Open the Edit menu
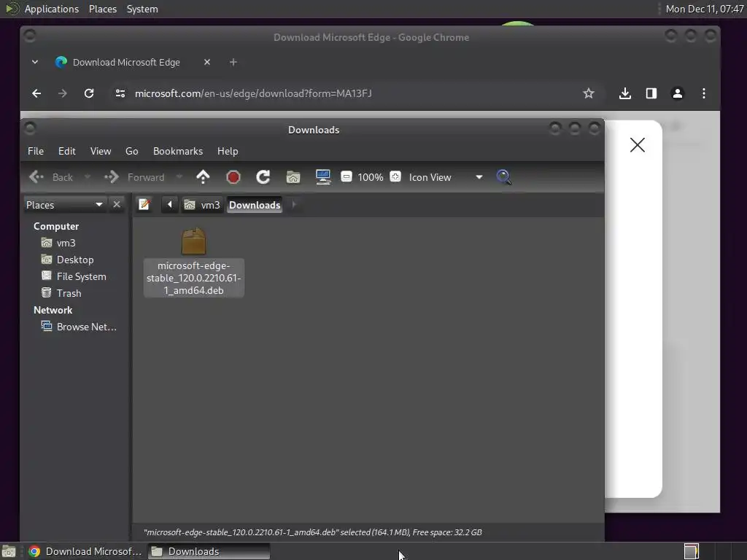This screenshot has width=747, height=560. tap(66, 151)
